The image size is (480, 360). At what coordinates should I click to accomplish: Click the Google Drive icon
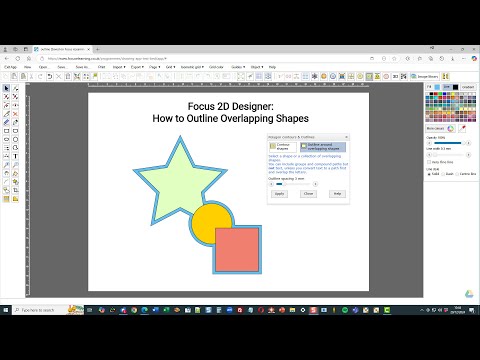[469, 294]
